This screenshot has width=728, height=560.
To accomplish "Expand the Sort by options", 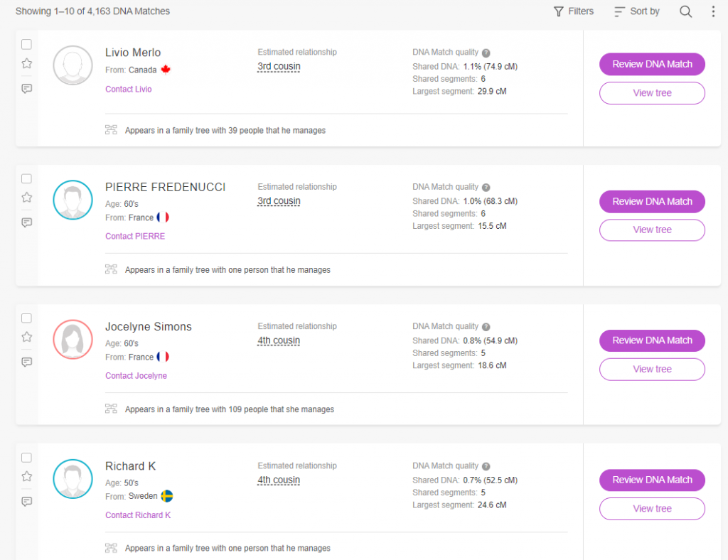I will click(637, 11).
